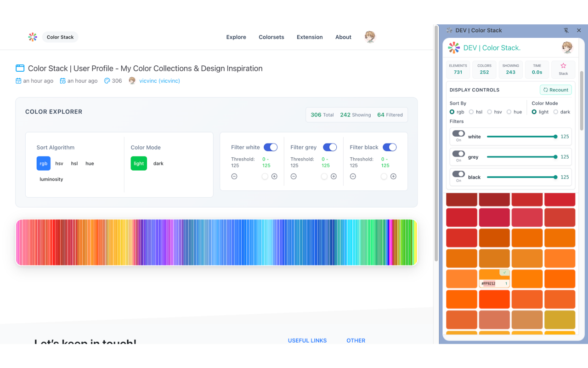Viewport: 588px width, 368px height.
Task: Click the browser window icon beside the page title
Action: point(20,68)
